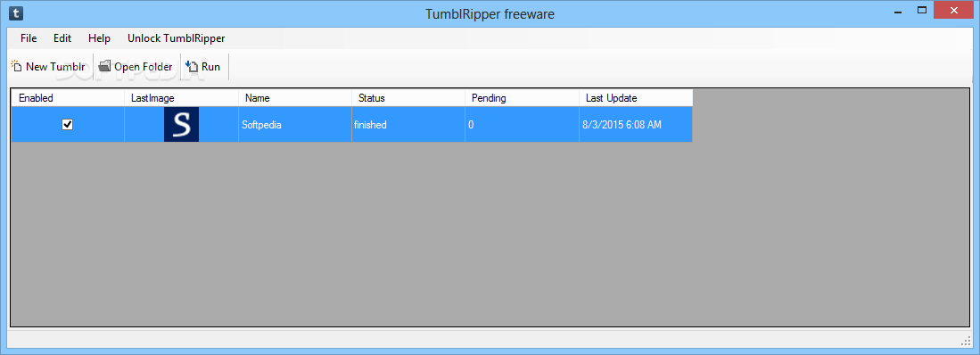Close the TumblRipper freeware window
Image resolution: width=980 pixels, height=355 pixels.
[954, 10]
